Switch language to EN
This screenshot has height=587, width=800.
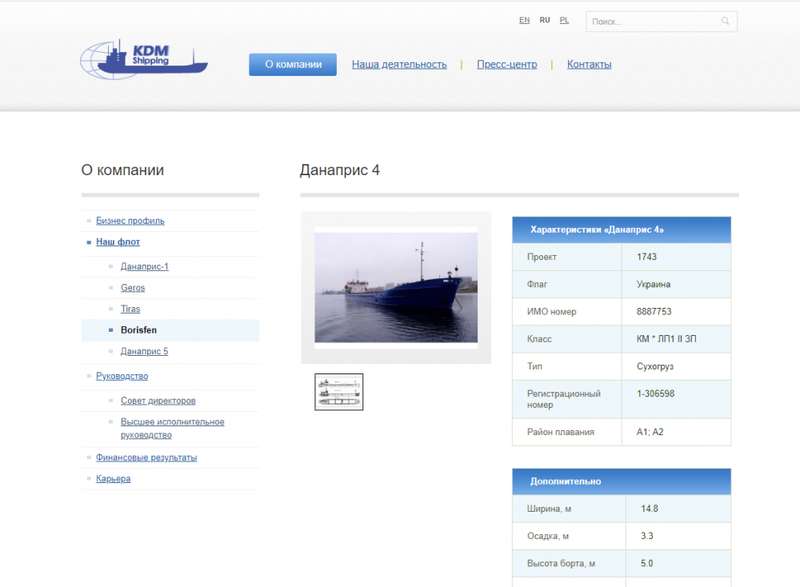point(524,20)
